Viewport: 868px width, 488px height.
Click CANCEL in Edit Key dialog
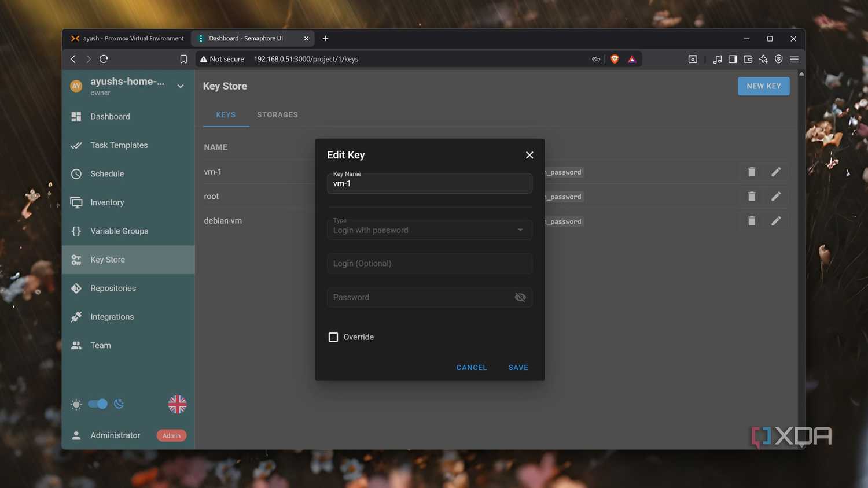[472, 368]
